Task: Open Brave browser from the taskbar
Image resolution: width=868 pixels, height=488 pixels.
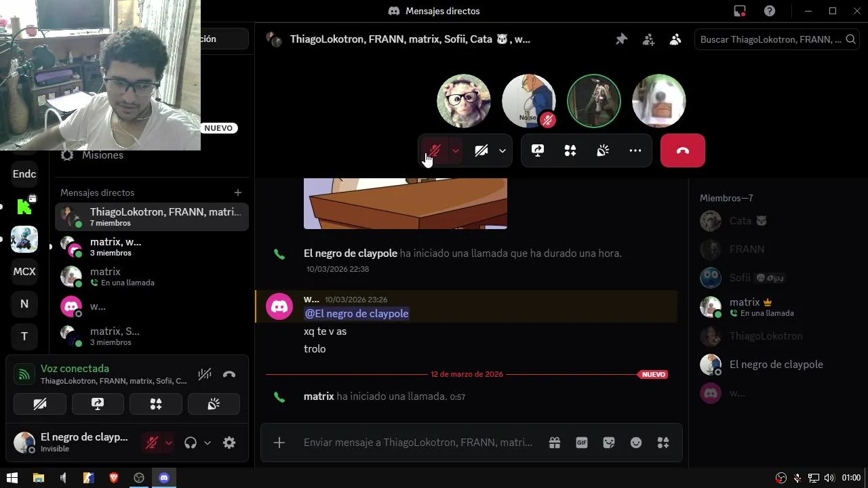Action: click(114, 478)
